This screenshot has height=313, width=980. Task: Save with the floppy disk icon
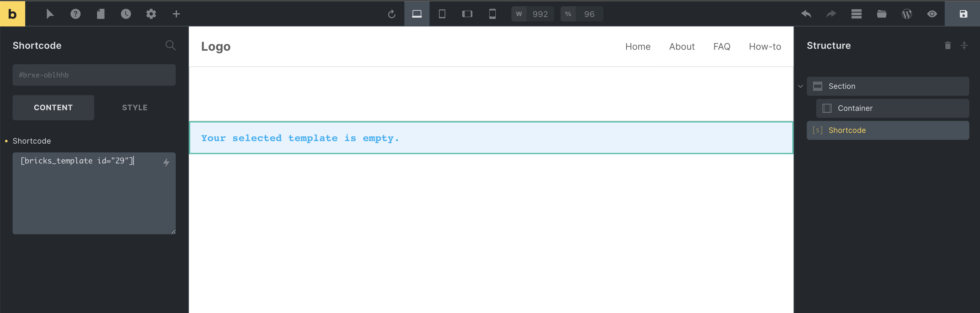tap(963, 14)
